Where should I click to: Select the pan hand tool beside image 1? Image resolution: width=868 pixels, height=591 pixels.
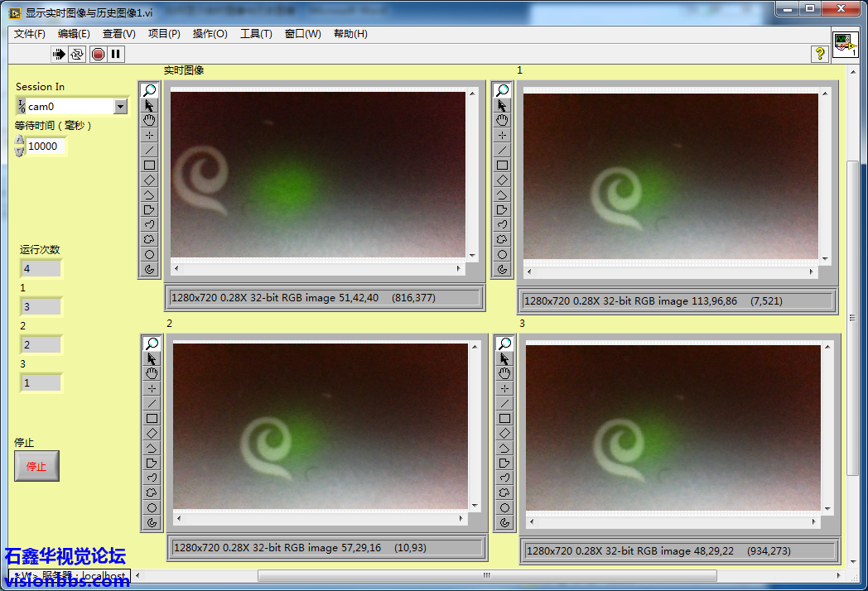click(502, 120)
